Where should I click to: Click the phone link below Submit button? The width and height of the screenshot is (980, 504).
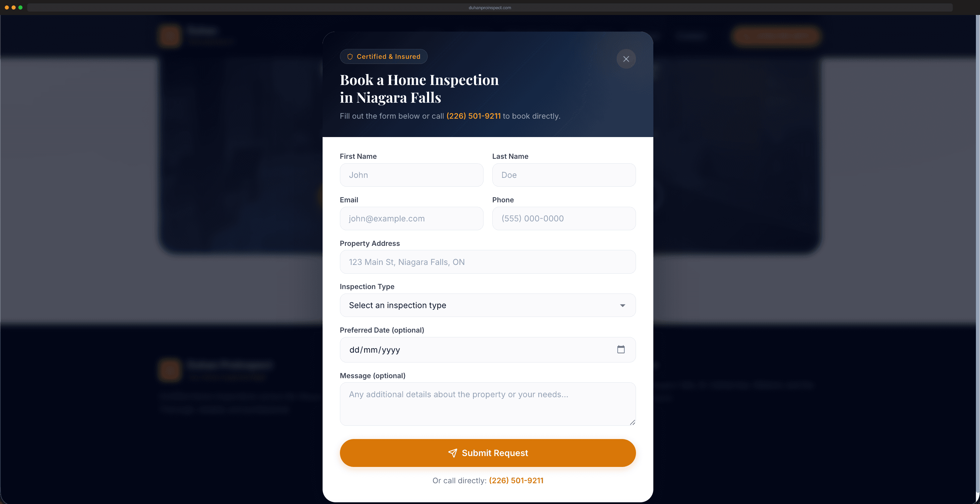(516, 481)
